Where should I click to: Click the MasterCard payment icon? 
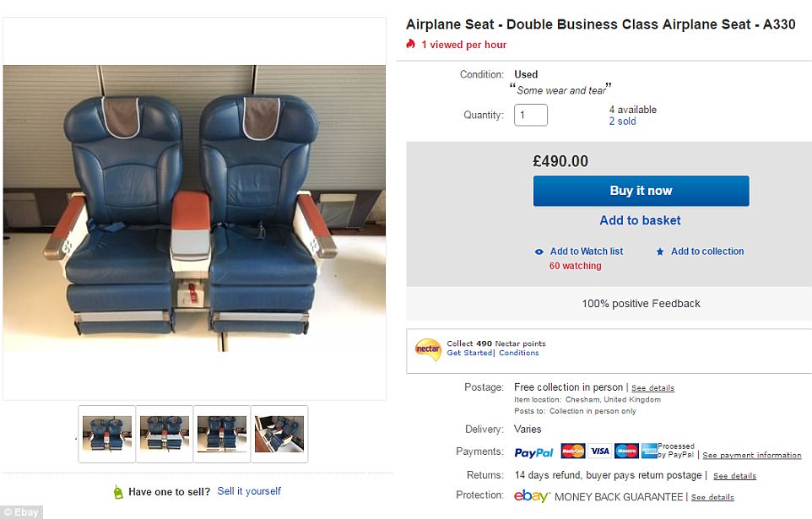pyautogui.click(x=573, y=451)
